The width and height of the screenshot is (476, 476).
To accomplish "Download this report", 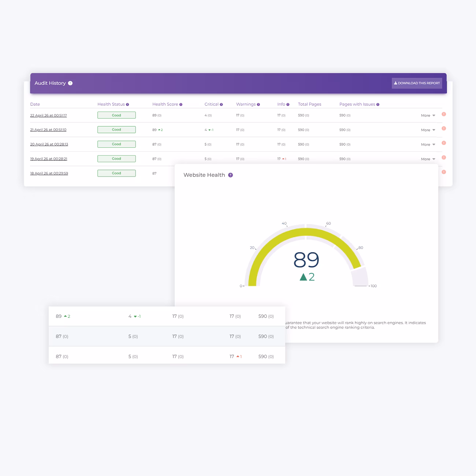I will (x=417, y=83).
